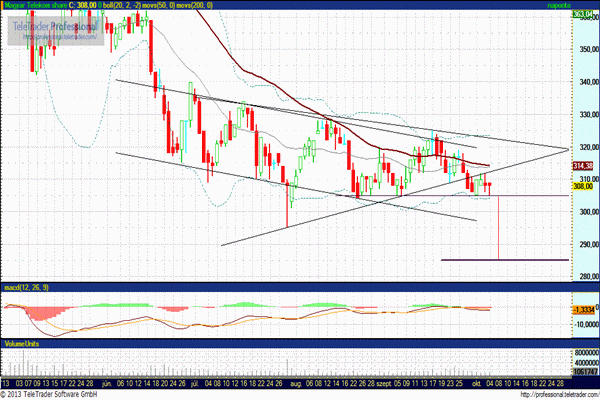Click the -1,3334 MACD value tag
This screenshot has width=600, height=400.
pos(584,310)
